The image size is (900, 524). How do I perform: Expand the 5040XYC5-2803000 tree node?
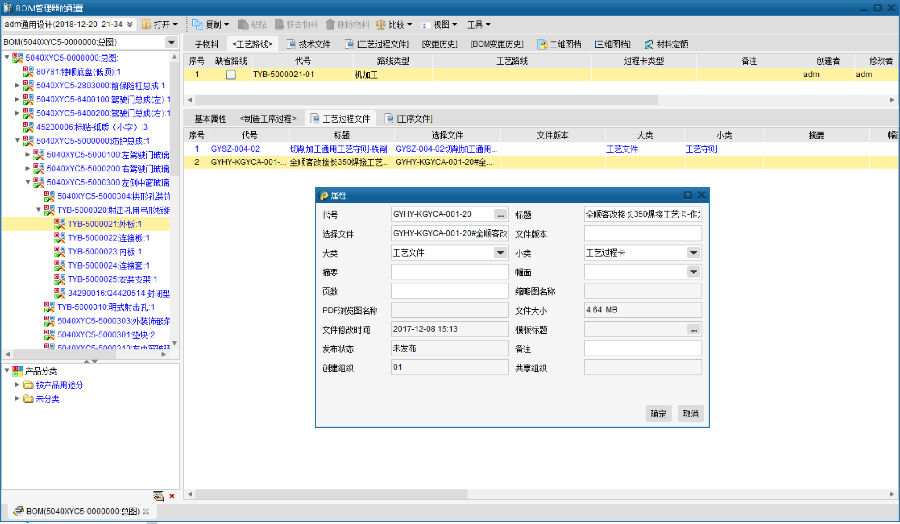tap(17, 86)
